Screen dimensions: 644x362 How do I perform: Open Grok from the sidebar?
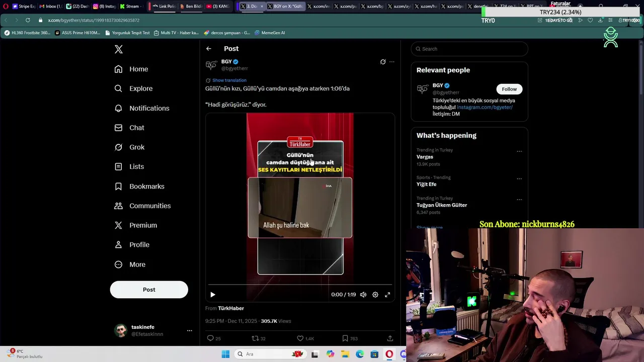click(x=129, y=147)
